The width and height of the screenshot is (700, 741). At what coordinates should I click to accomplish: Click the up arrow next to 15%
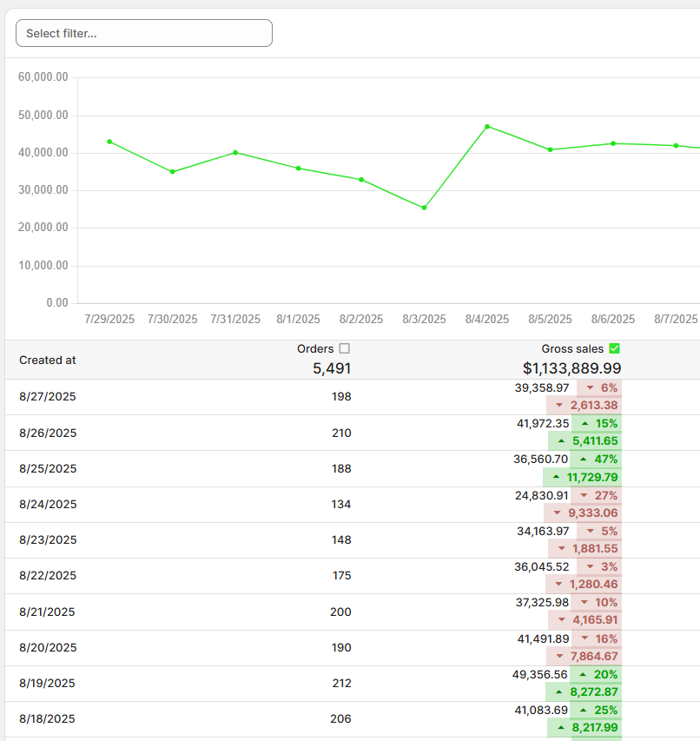click(584, 424)
